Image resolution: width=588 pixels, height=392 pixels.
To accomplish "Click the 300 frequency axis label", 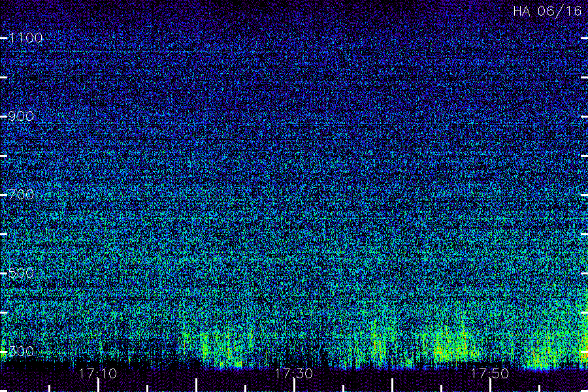I will pyautogui.click(x=21, y=351).
